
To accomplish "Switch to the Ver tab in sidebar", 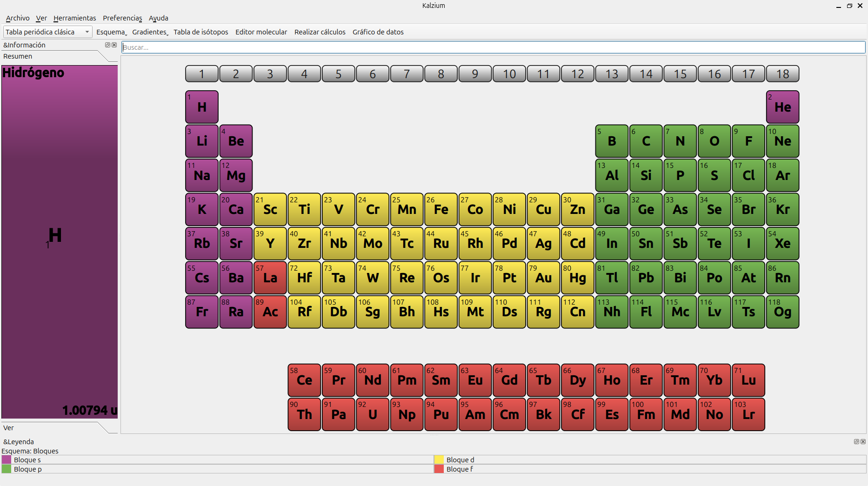I will pos(9,428).
